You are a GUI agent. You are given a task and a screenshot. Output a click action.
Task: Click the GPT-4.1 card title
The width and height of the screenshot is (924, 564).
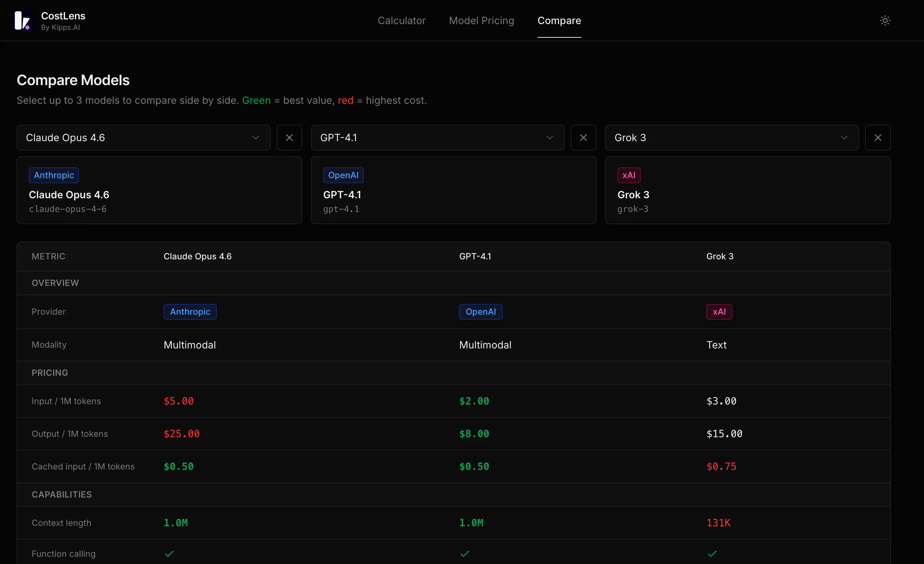point(342,194)
